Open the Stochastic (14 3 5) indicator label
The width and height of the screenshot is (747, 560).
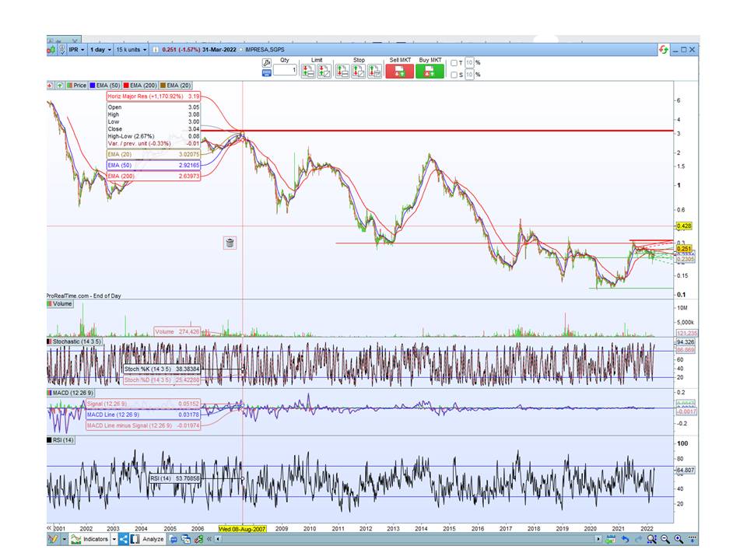(78, 341)
